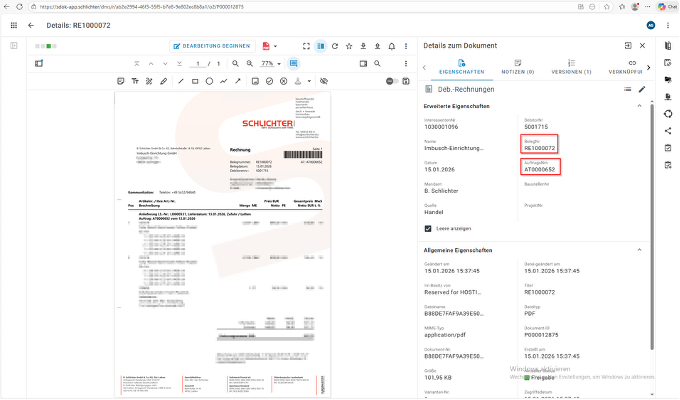Click the zoom out magnifier icon
Viewport: 680px width, 400px height.
pos(235,63)
